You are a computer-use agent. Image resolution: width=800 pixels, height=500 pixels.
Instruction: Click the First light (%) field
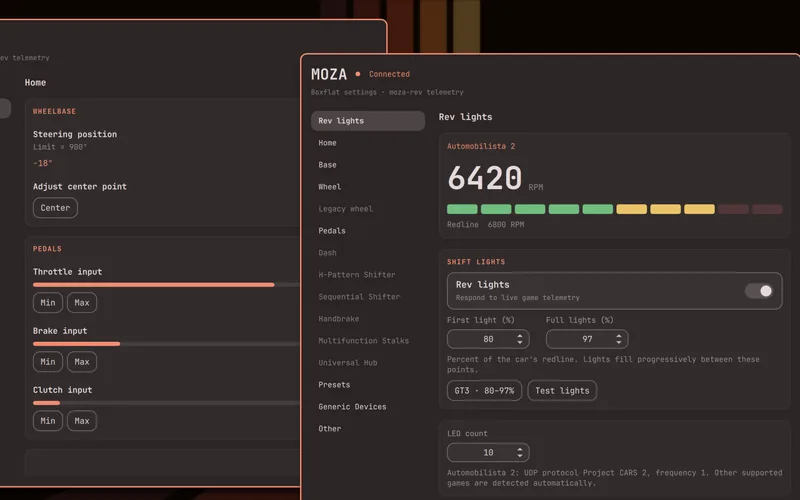pyautogui.click(x=488, y=339)
